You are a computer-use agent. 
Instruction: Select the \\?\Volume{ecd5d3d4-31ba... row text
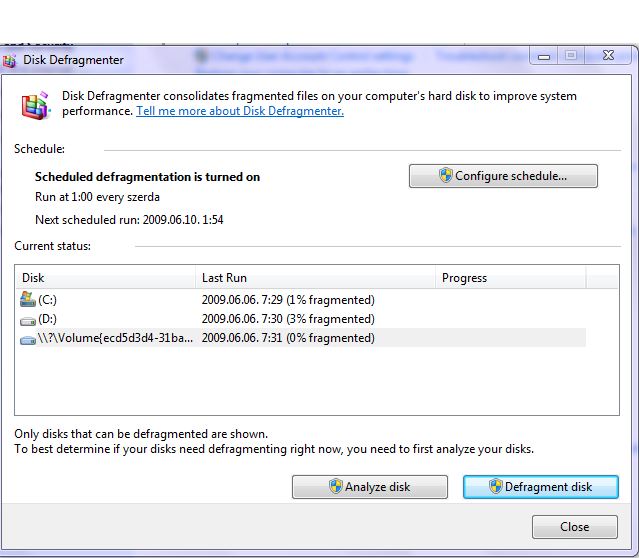[x=115, y=338]
